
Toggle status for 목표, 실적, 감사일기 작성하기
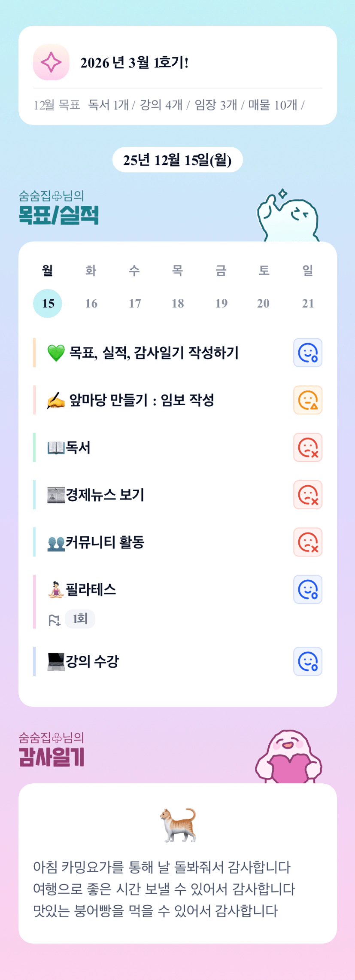tap(307, 353)
